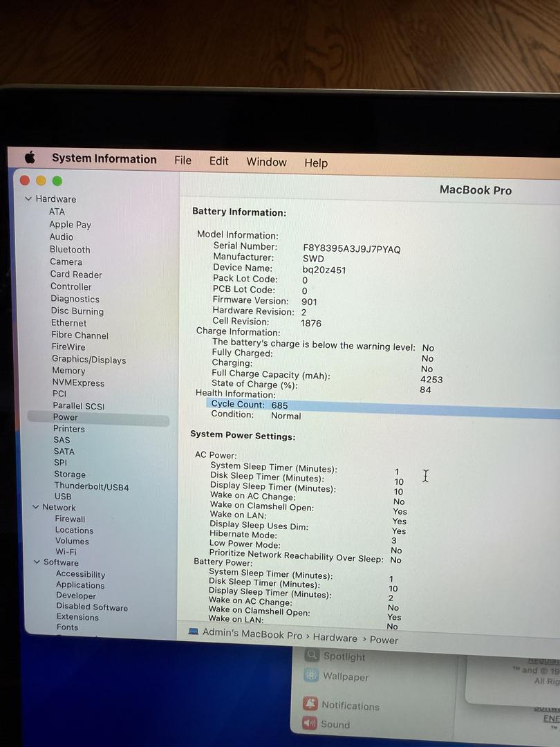Click the highlighted Cycle Count 685 row

pyautogui.click(x=383, y=408)
